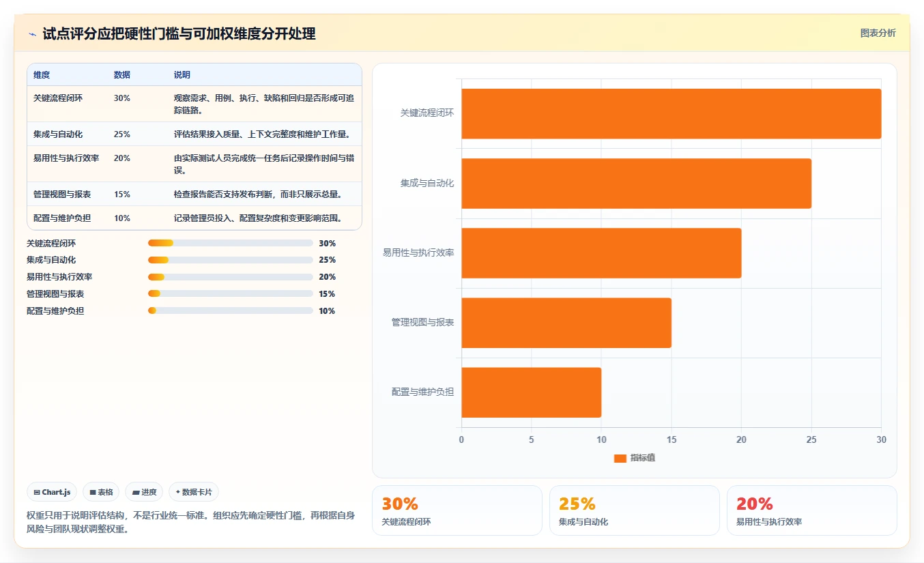This screenshot has width=924, height=563.
Task: Click the 管理视图与报表 progress bar
Action: pos(231,293)
